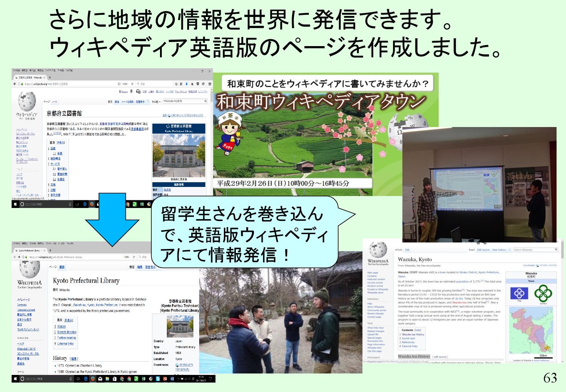566x392 pixels.
Task: Select View history tab on Wazuka page
Action: click(499, 250)
